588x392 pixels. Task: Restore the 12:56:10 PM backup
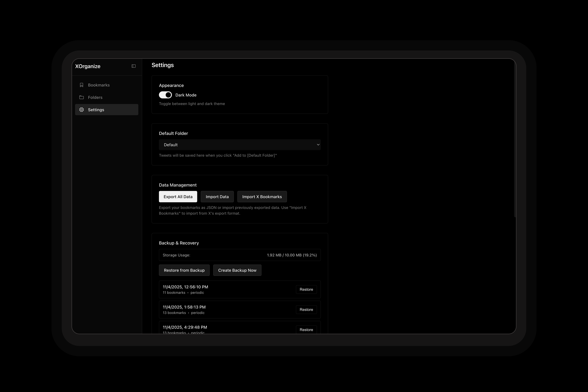pyautogui.click(x=306, y=289)
